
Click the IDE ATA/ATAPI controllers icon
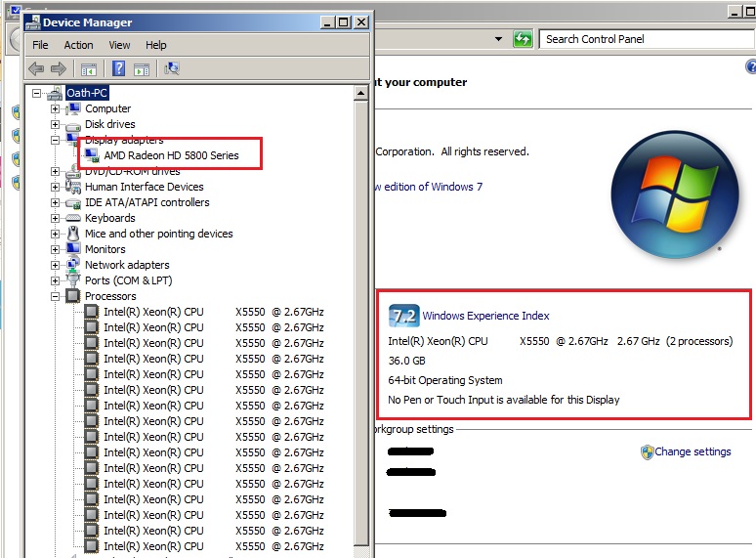73,202
